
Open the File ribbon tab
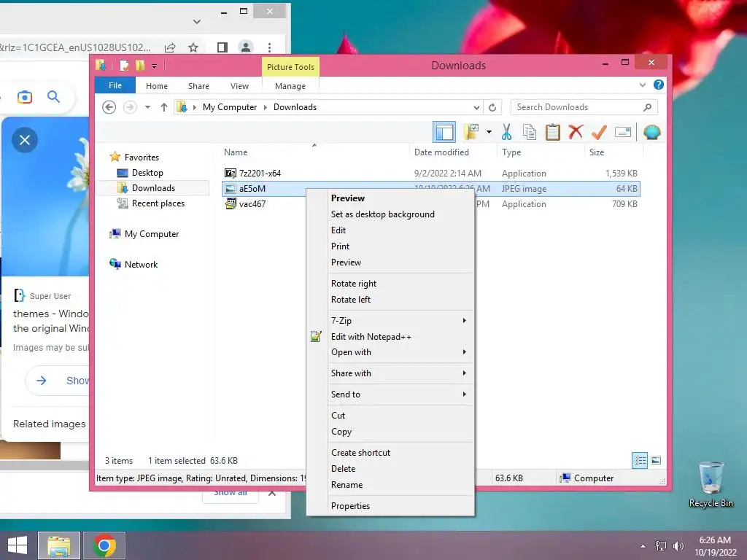tap(115, 85)
